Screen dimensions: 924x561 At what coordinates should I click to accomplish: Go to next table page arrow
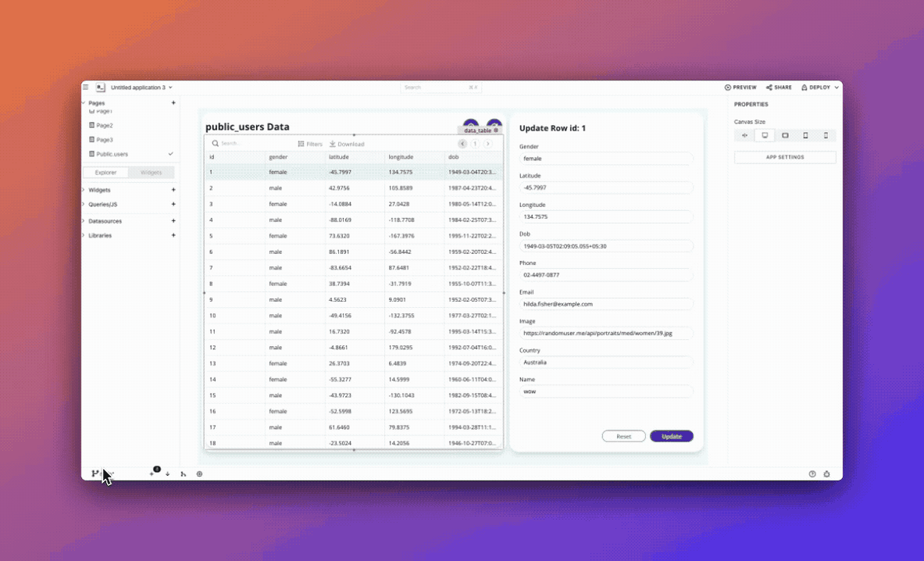coord(487,144)
